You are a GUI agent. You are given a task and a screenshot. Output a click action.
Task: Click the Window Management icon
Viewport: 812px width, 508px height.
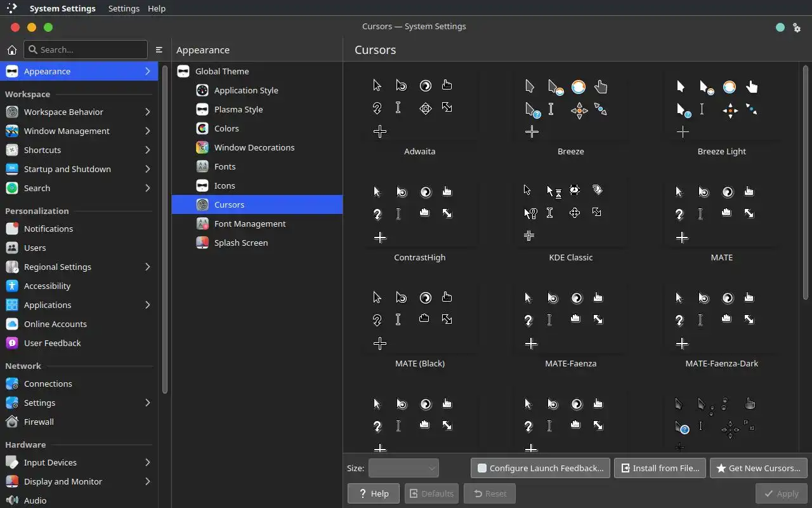click(x=11, y=131)
